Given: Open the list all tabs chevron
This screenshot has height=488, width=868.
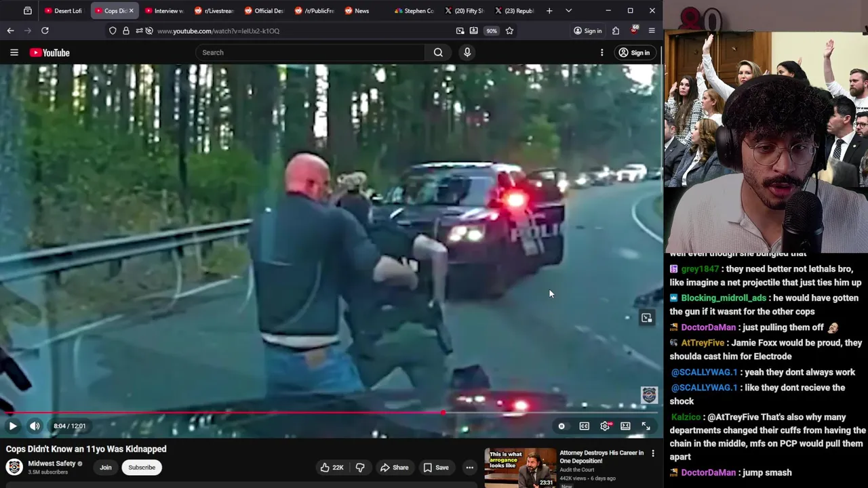Looking at the screenshot, I should click(568, 11).
